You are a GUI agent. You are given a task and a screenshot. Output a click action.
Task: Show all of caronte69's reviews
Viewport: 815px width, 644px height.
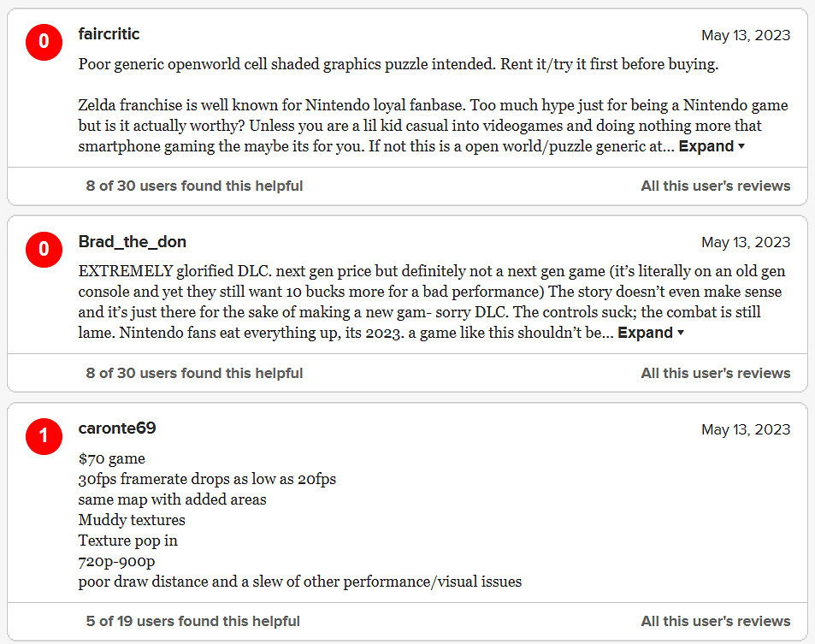[715, 621]
